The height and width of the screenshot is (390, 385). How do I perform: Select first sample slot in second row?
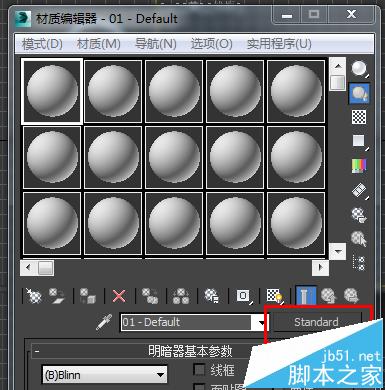[52, 157]
